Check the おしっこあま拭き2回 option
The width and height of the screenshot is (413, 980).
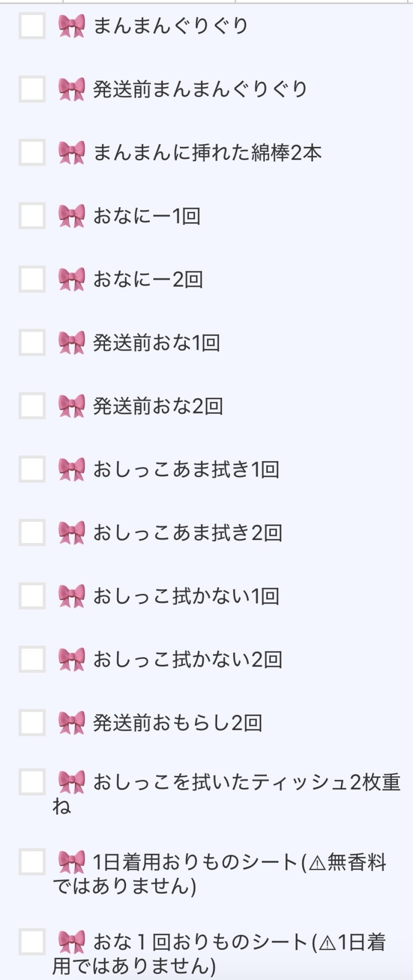[32, 533]
